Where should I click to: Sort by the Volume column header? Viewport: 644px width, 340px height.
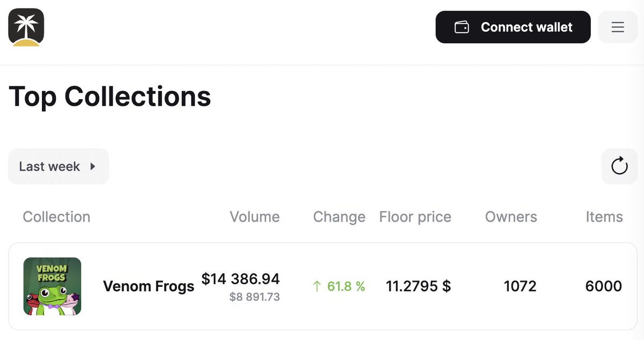point(254,217)
